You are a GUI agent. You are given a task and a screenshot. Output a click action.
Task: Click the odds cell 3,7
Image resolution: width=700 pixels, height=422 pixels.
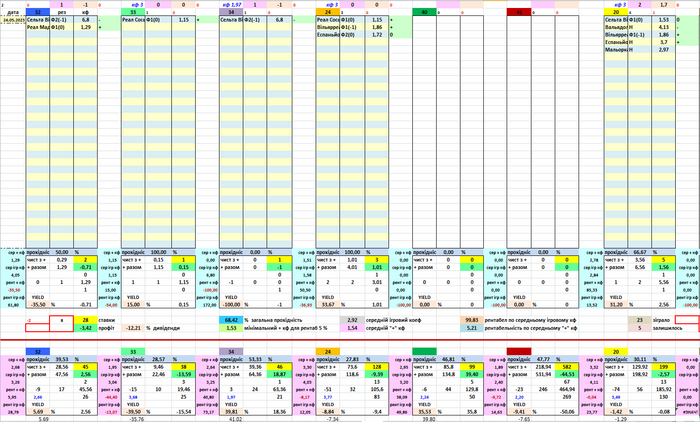pyautogui.click(x=663, y=42)
